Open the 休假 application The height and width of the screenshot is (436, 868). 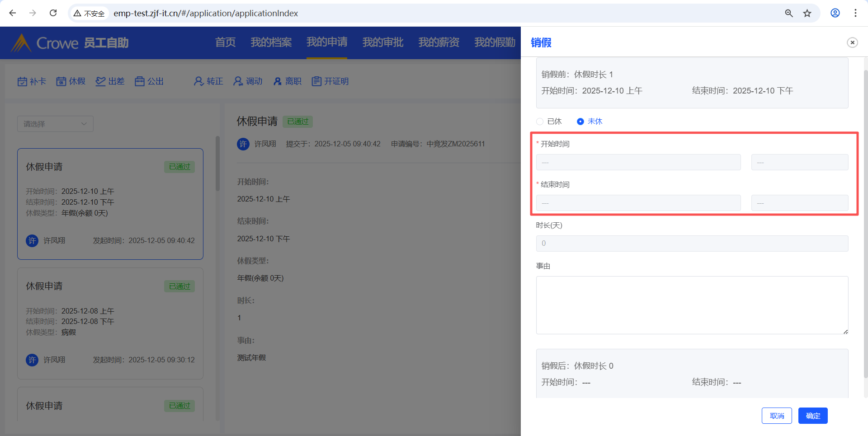71,81
